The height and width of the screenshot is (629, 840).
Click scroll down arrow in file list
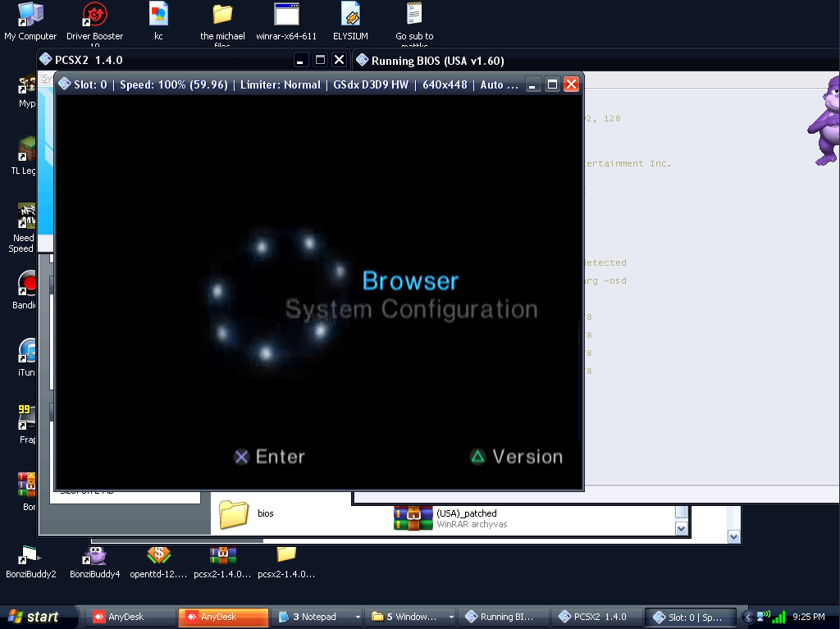[x=681, y=529]
